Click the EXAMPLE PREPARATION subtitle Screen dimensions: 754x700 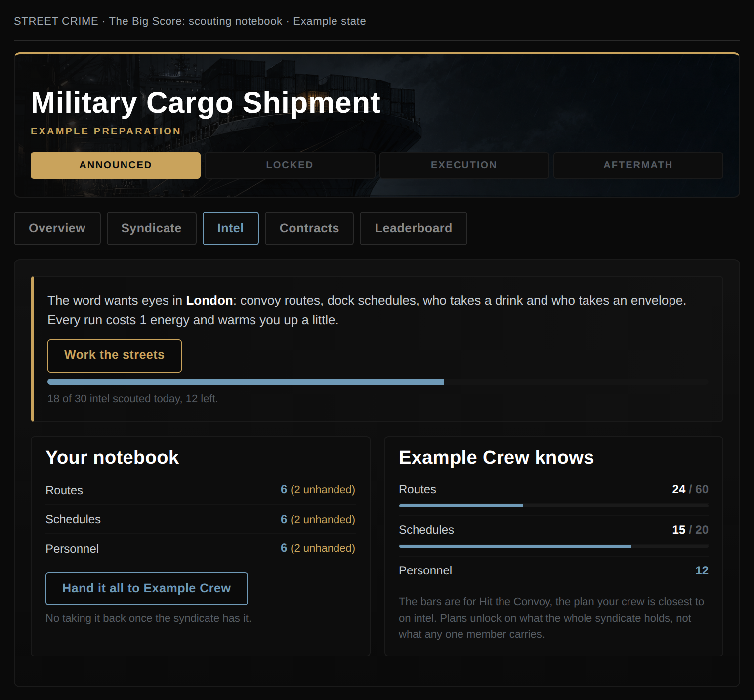(106, 131)
